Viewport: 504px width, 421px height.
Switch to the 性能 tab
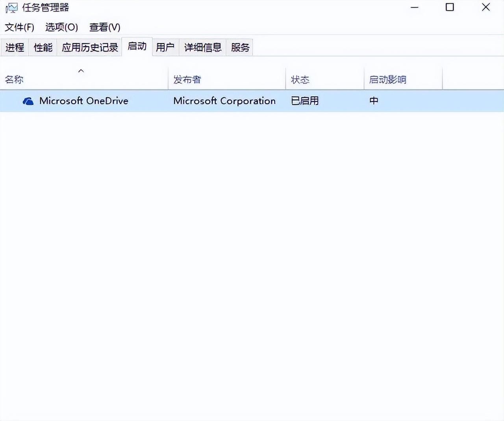click(43, 48)
